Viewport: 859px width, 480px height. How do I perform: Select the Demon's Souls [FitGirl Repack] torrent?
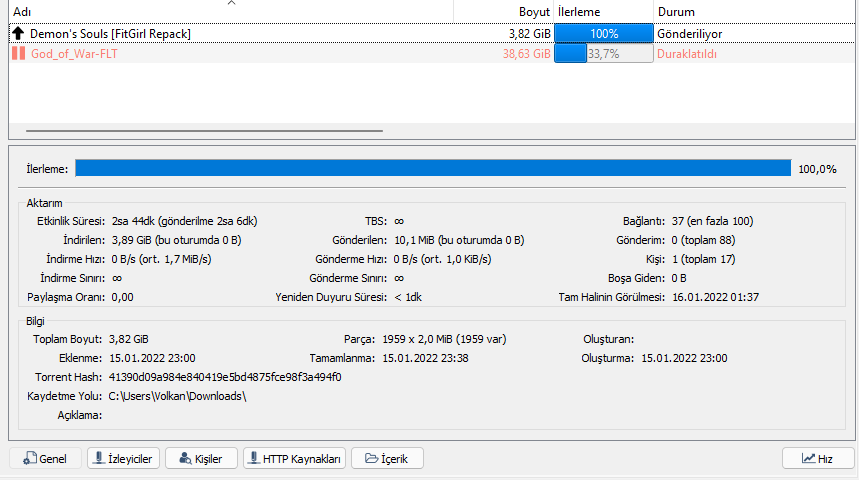(432, 33)
